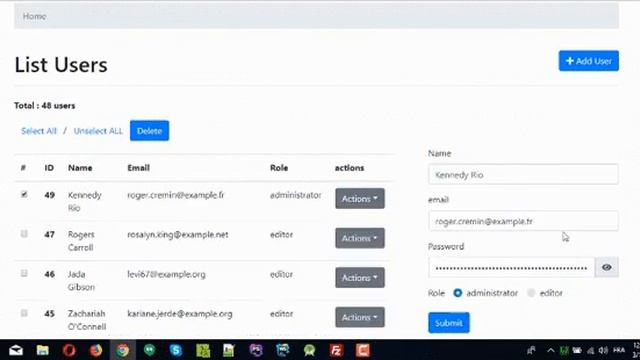Screen dimensions: 640x360
Task: Open Camtasia orange icon in taskbar
Action: (x=362, y=350)
